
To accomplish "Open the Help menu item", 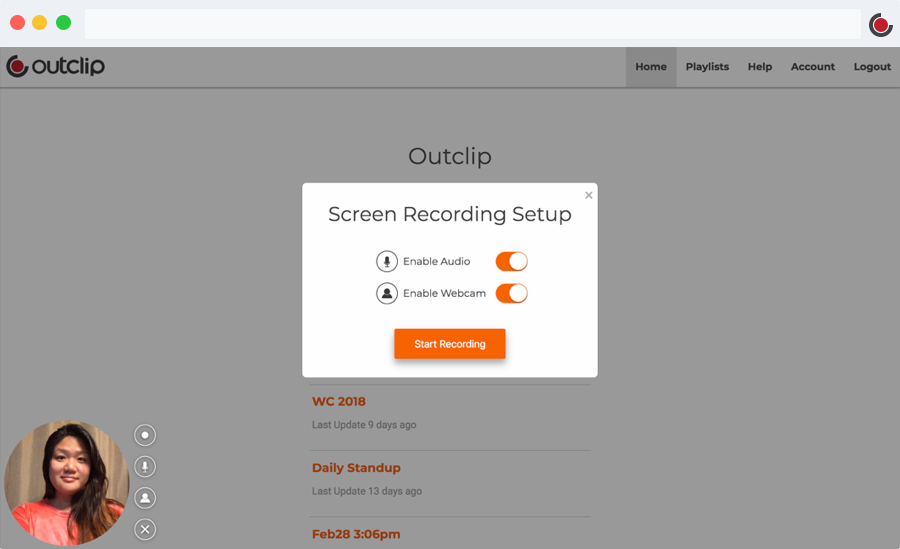I will (x=760, y=67).
